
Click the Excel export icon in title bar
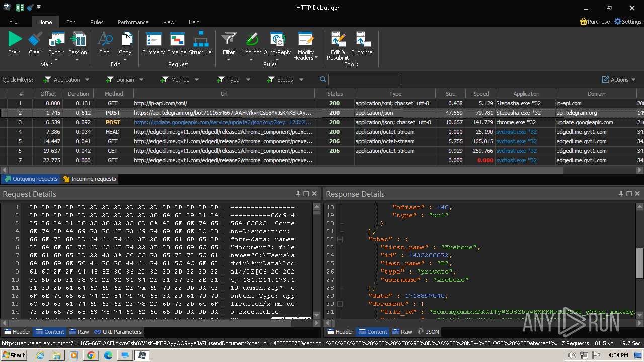tap(20, 8)
